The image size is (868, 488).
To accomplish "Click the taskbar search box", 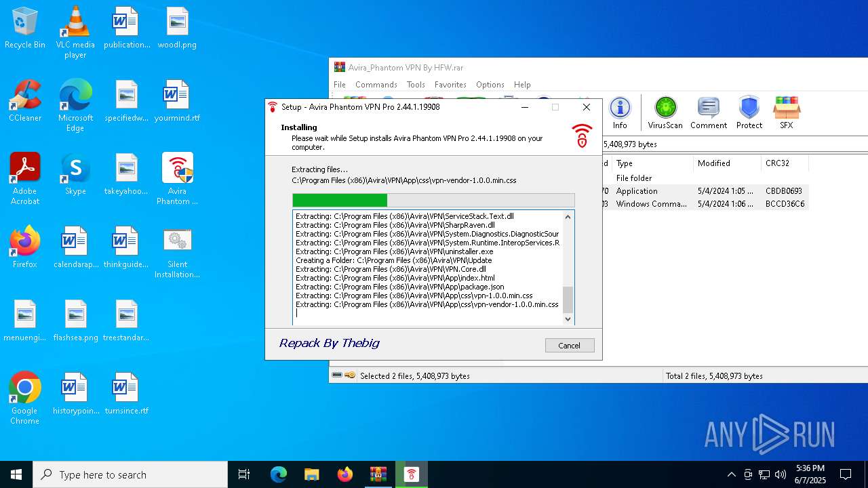I will click(130, 474).
